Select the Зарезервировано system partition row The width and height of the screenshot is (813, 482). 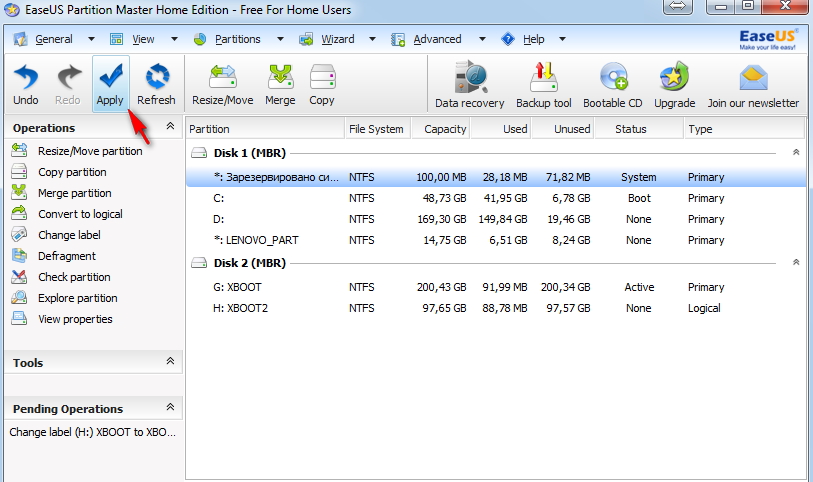496,177
